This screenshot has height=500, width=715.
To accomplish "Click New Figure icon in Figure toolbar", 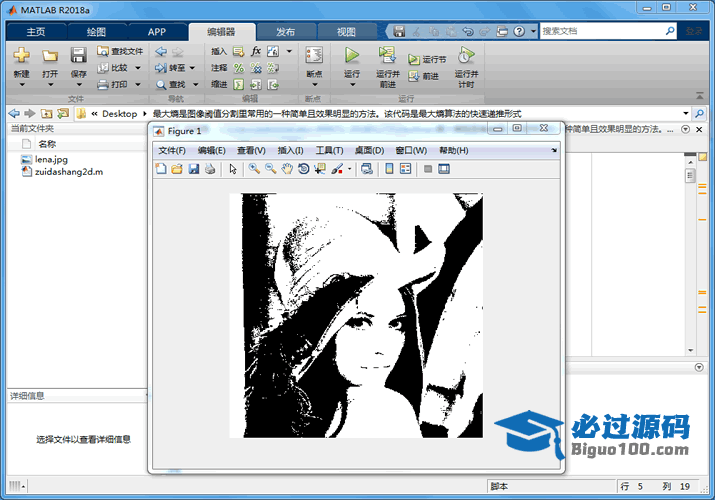I will (161, 169).
